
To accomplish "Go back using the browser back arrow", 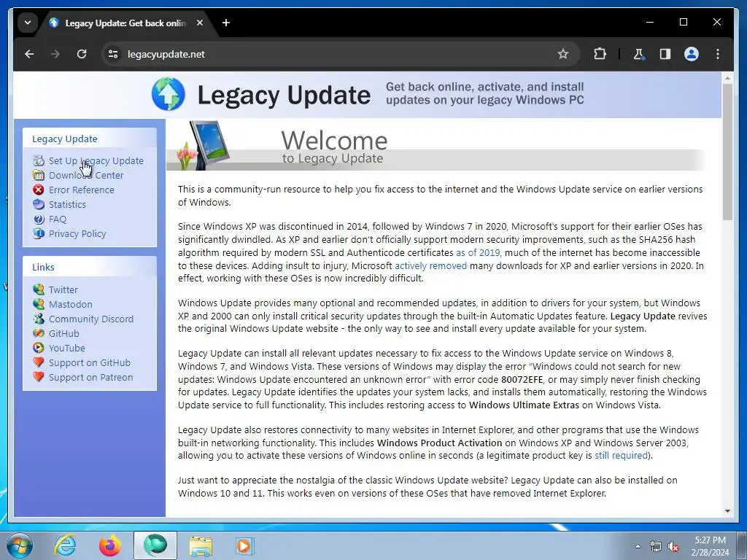I will click(29, 54).
